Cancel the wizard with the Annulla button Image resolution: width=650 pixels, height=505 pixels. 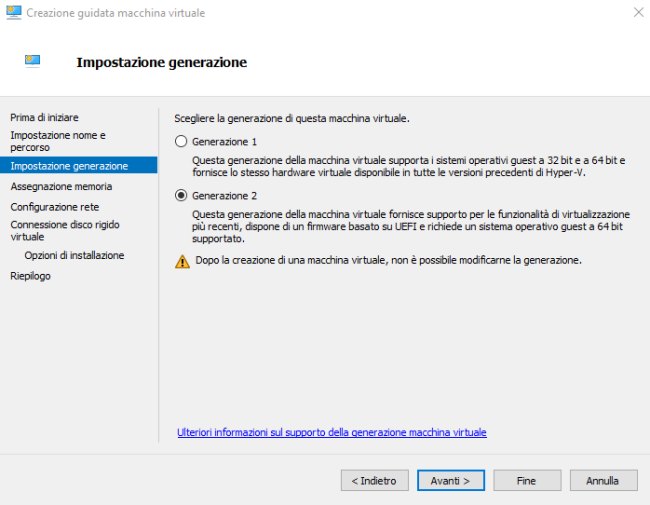pos(603,480)
